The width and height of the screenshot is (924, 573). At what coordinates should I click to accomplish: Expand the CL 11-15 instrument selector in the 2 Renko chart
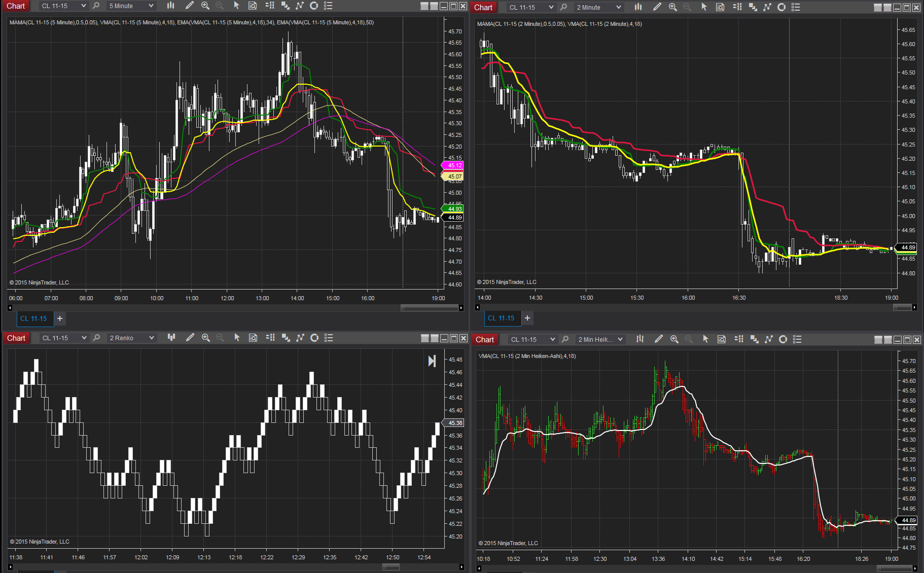coord(64,338)
